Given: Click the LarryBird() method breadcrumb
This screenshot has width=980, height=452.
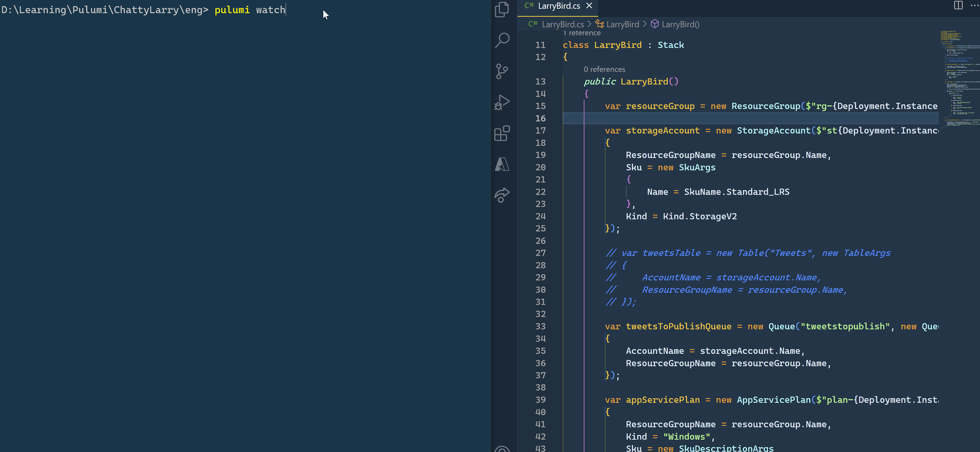Looking at the screenshot, I should pos(680,24).
